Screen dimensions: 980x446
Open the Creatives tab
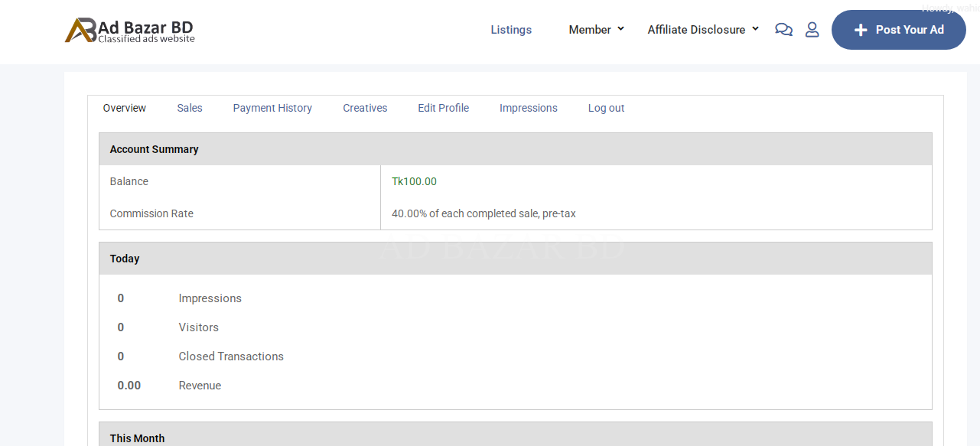(365, 108)
